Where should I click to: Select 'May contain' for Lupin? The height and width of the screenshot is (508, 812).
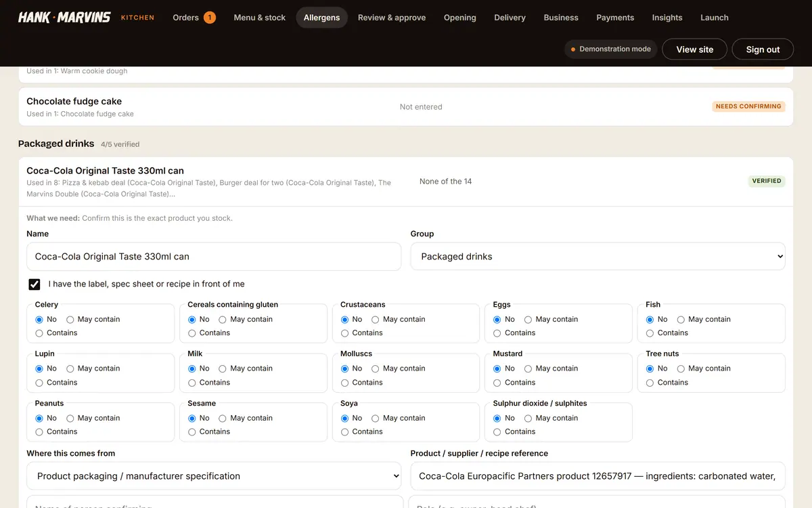70,369
